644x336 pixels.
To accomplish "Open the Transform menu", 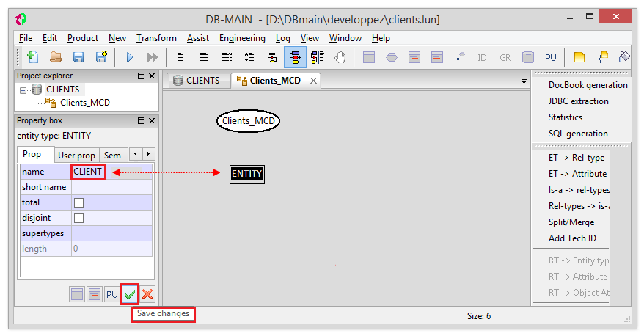I will click(x=156, y=38).
